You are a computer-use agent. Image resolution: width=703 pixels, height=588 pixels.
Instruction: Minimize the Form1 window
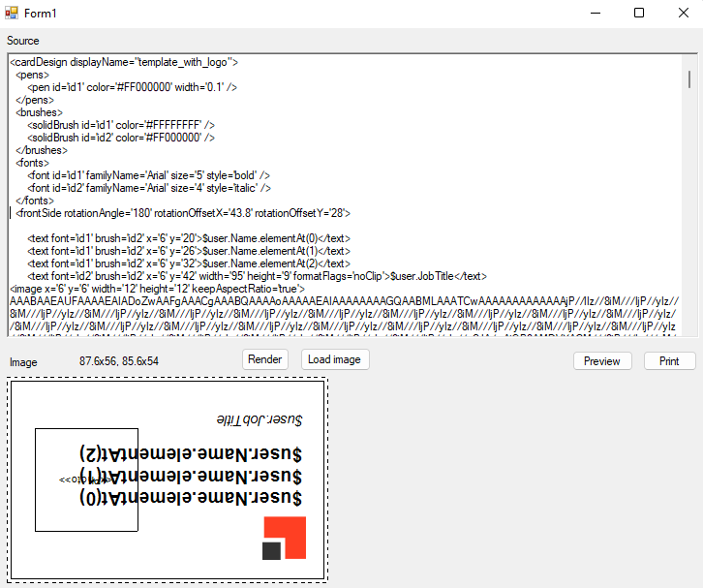pyautogui.click(x=594, y=13)
